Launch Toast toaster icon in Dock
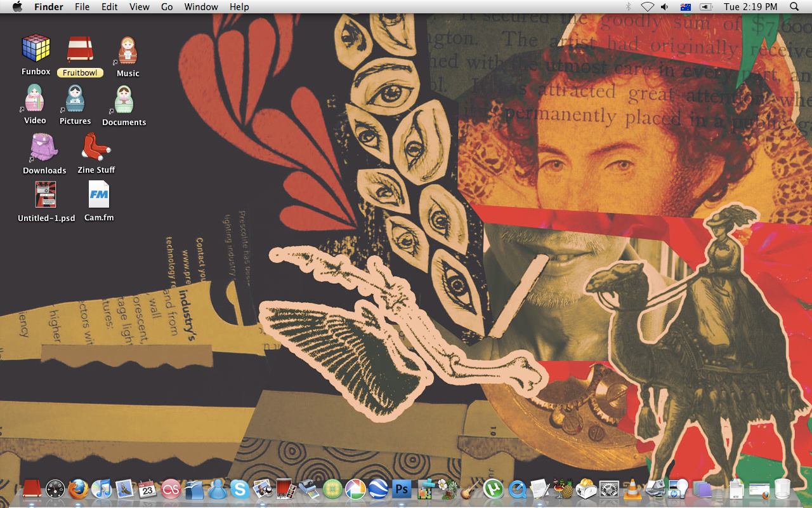Screen dimensions: 812x508 (x=586, y=489)
